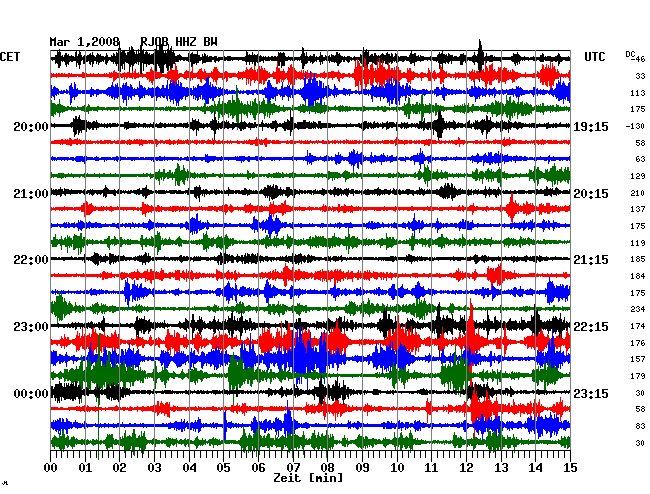This screenshot has width=650, height=494.
Task: Click the "Zeit [min]" axis title
Action: coord(308,478)
